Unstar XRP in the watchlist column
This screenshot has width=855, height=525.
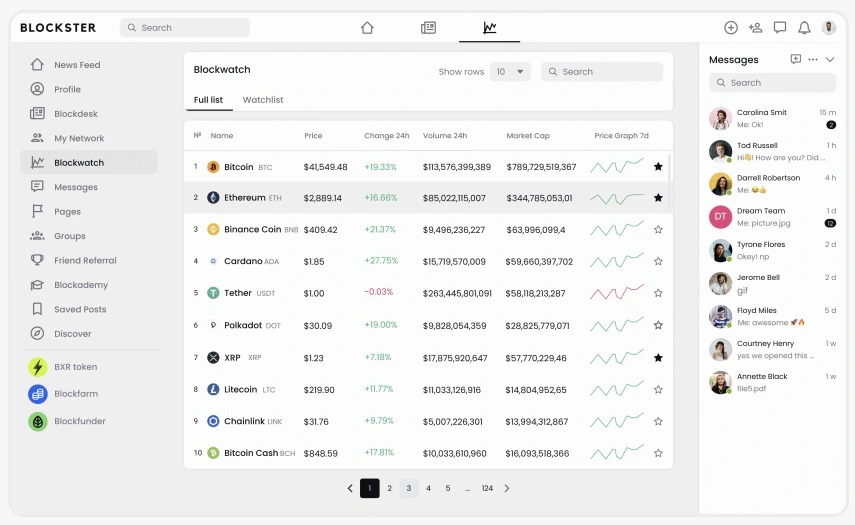658,358
